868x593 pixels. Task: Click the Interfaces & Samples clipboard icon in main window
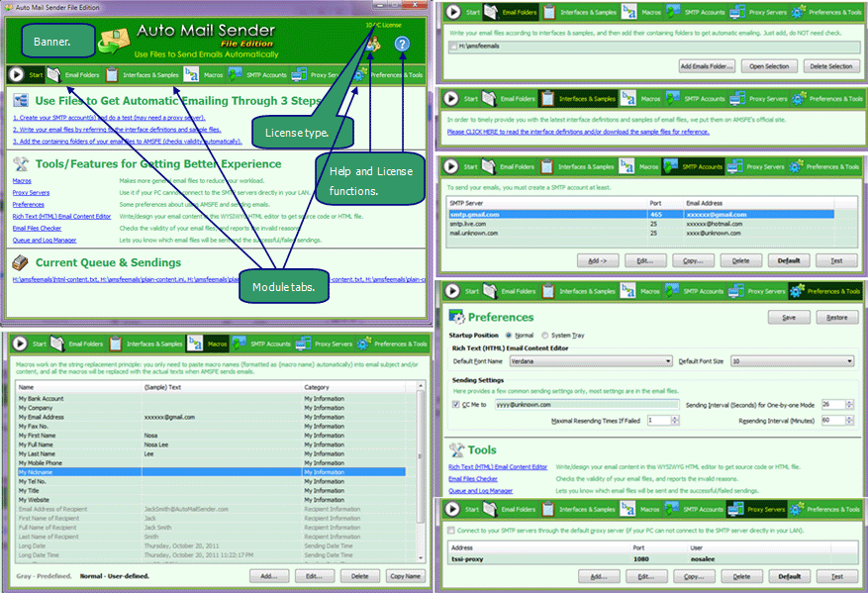point(112,74)
